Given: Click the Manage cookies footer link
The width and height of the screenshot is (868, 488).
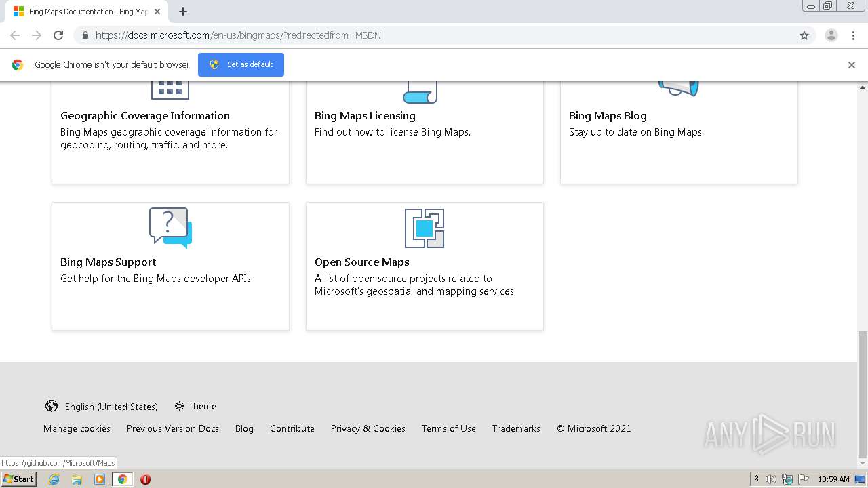Looking at the screenshot, I should [x=77, y=428].
